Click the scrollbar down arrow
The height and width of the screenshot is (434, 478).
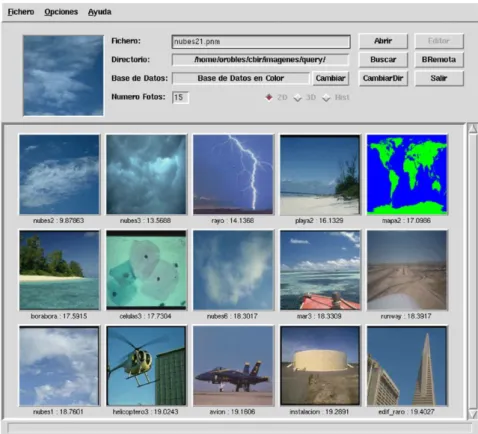click(473, 414)
